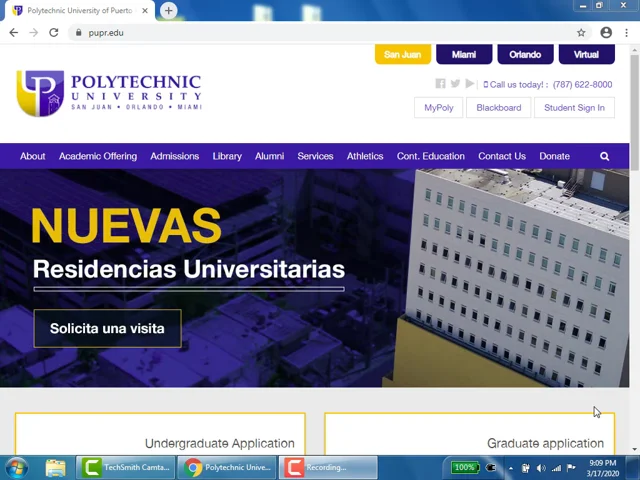
Task: Reload the page with refresh icon
Action: click(x=53, y=33)
